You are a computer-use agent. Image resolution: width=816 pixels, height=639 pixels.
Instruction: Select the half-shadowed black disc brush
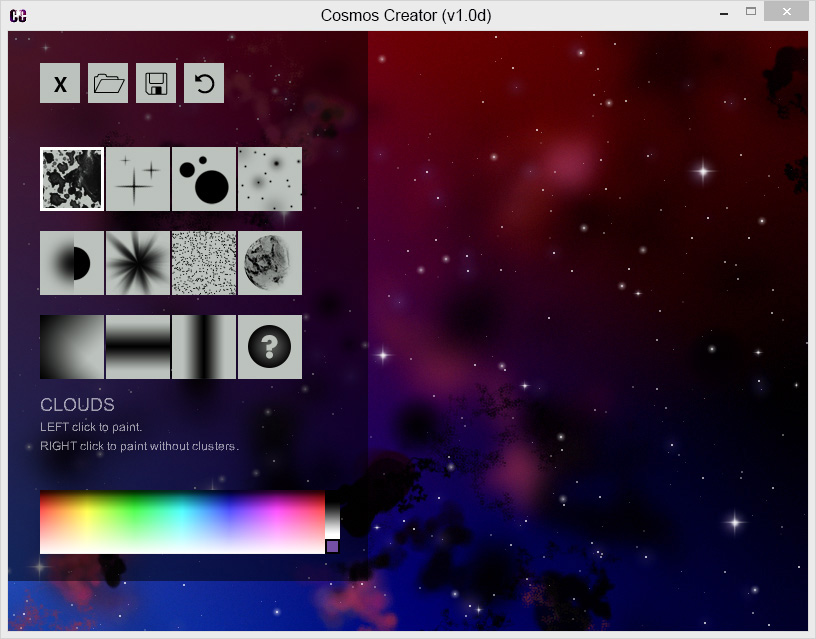click(x=72, y=264)
